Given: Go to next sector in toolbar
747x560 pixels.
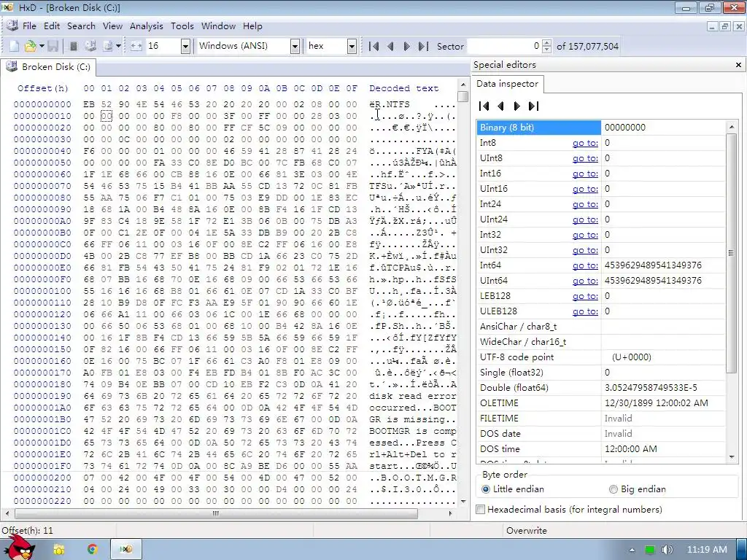Looking at the screenshot, I should pos(407,46).
